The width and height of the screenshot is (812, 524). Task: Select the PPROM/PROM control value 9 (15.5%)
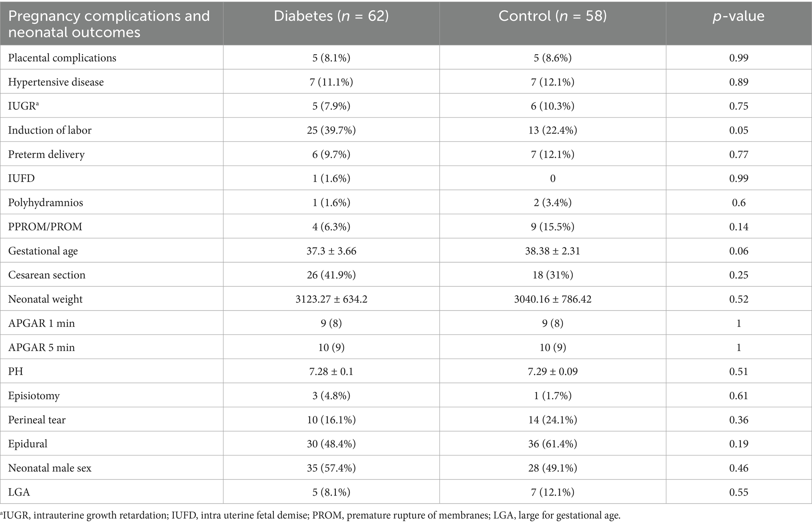552,227
